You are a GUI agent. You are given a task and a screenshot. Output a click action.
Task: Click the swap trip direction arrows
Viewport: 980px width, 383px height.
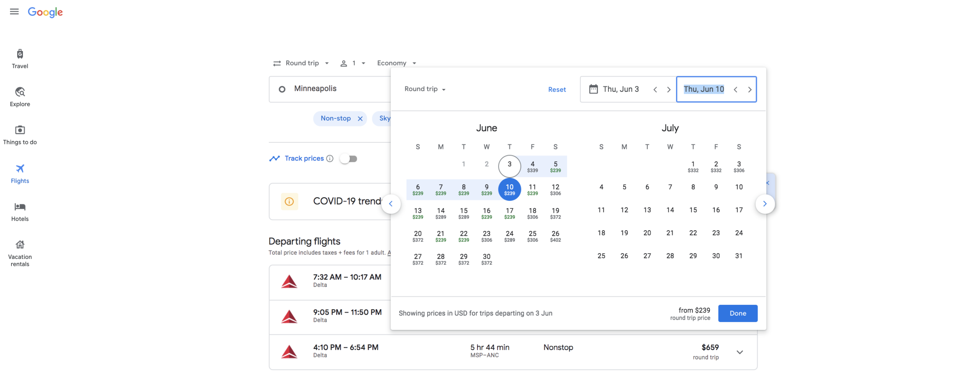point(277,63)
